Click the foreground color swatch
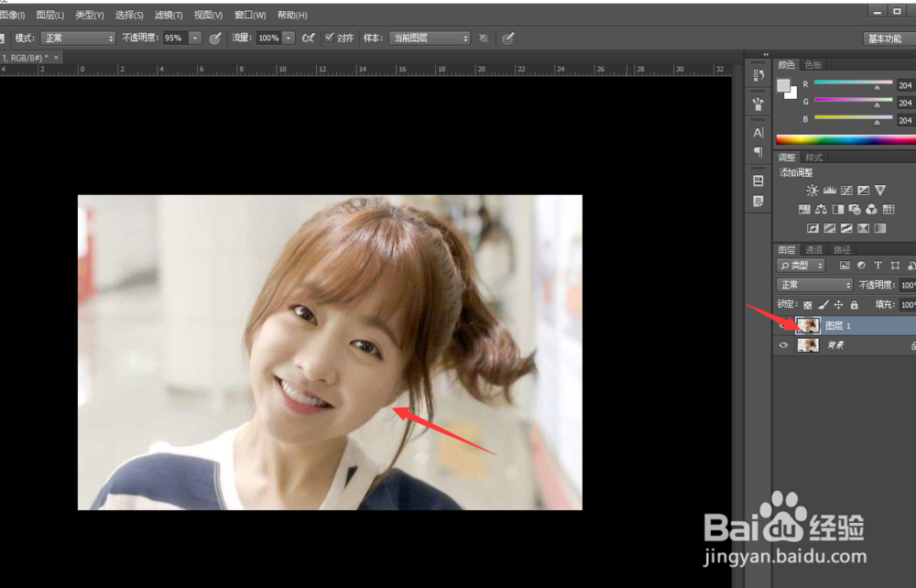The image size is (916, 588). click(x=783, y=86)
